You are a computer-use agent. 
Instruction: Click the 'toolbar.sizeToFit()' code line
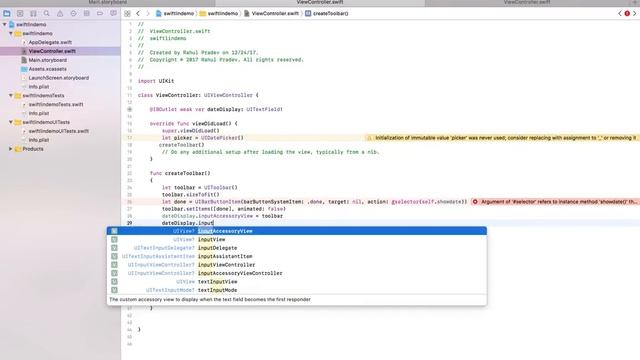pos(191,195)
